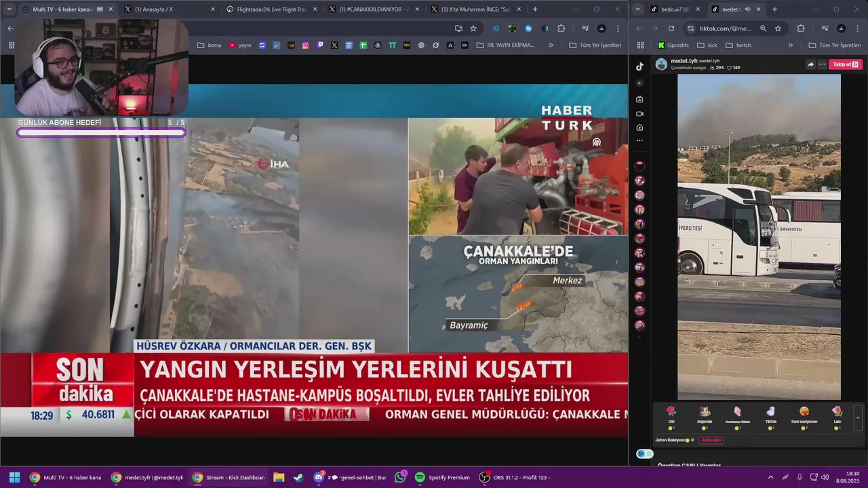Screen dimensions: 868x488
Task: Show hidden system tray icons
Action: pyautogui.click(x=770, y=477)
